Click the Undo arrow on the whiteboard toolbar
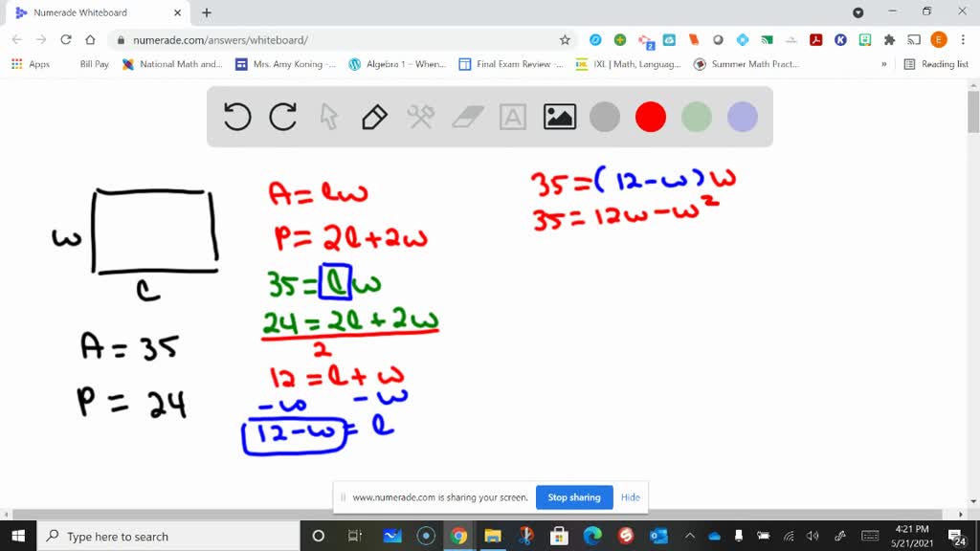This screenshot has height=551, width=980. click(x=237, y=117)
